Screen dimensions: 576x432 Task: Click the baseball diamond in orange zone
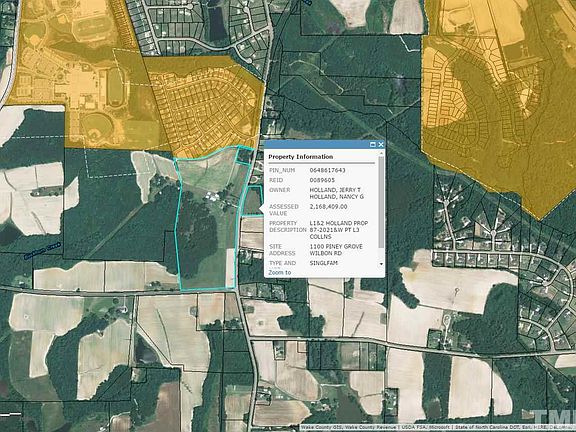click(96, 127)
